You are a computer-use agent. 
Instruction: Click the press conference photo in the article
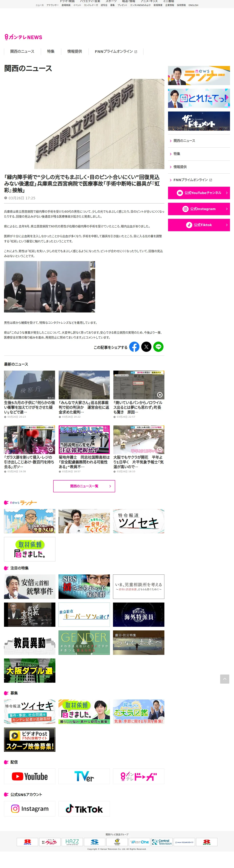(50, 287)
